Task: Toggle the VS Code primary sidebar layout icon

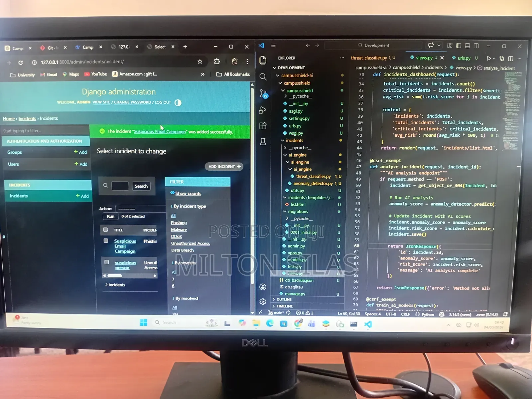Action: pos(459,46)
